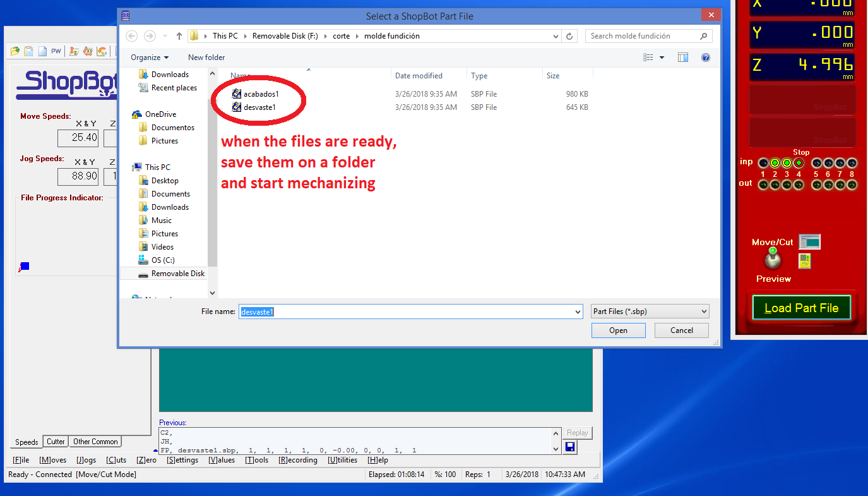Click the Move Speeds X & Y value field
This screenshot has height=496, width=868.
[78, 138]
